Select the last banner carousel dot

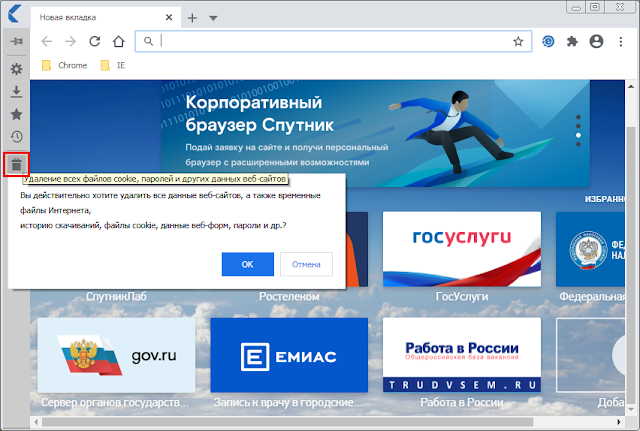578,144
